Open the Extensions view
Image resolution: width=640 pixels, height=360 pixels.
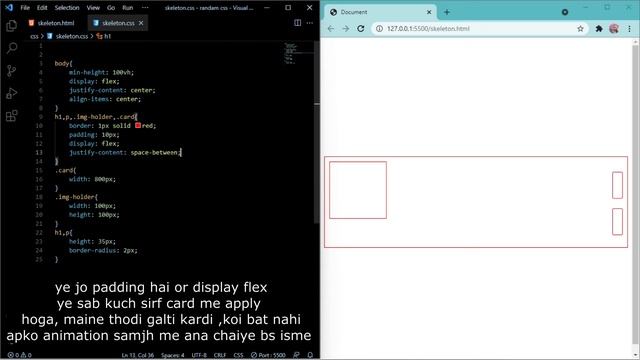pyautogui.click(x=11, y=116)
